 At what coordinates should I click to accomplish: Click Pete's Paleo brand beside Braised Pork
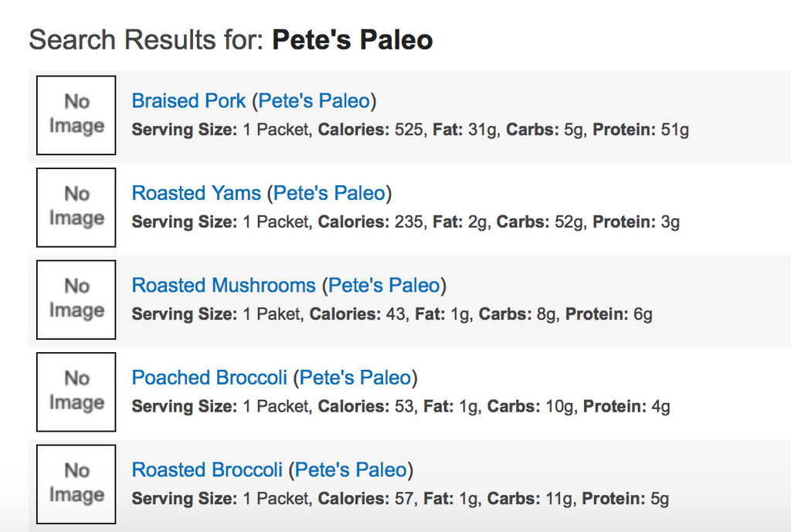(314, 101)
